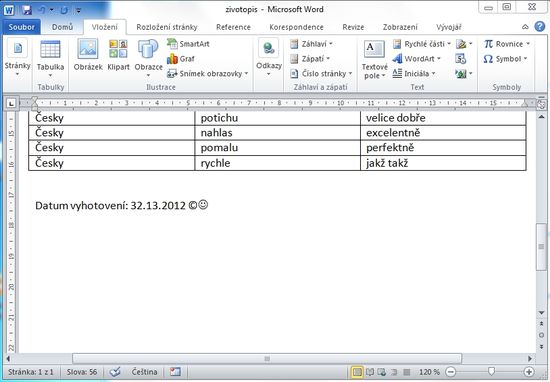Click the zoom slider handle
The height and width of the screenshot is (382, 550).
click(x=491, y=371)
